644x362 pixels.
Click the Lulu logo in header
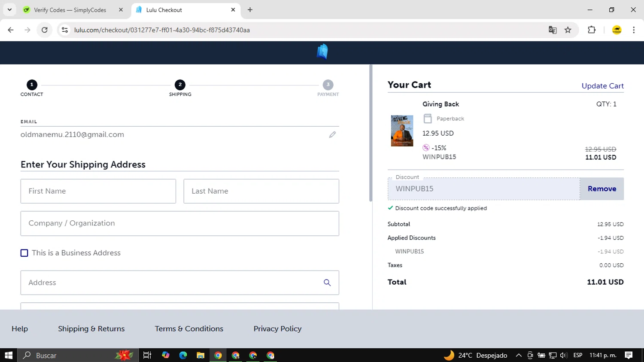(322, 52)
